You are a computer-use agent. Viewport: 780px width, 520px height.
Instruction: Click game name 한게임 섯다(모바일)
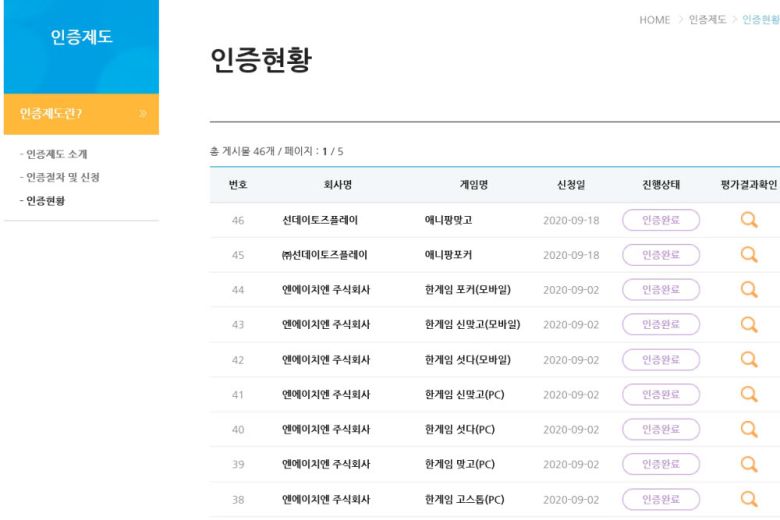coord(468,360)
